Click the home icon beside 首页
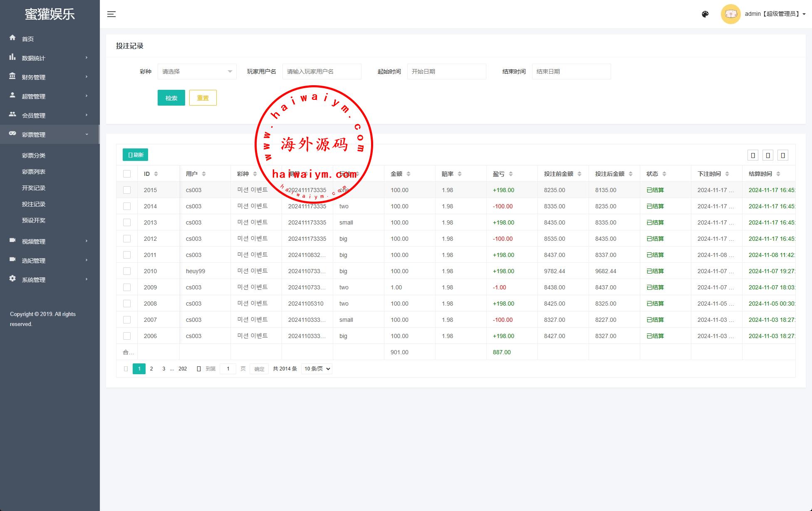 pyautogui.click(x=12, y=38)
